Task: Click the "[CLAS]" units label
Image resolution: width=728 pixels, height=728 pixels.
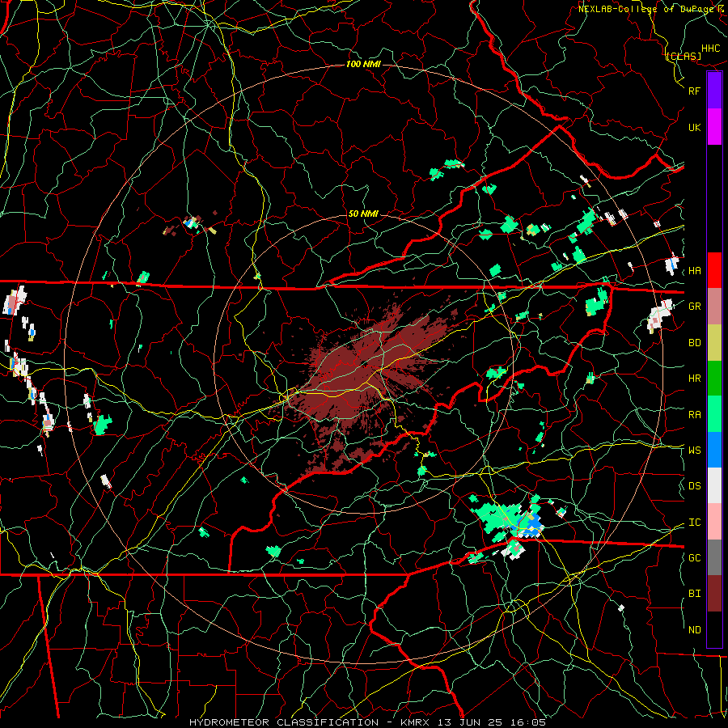Action: 683,57
